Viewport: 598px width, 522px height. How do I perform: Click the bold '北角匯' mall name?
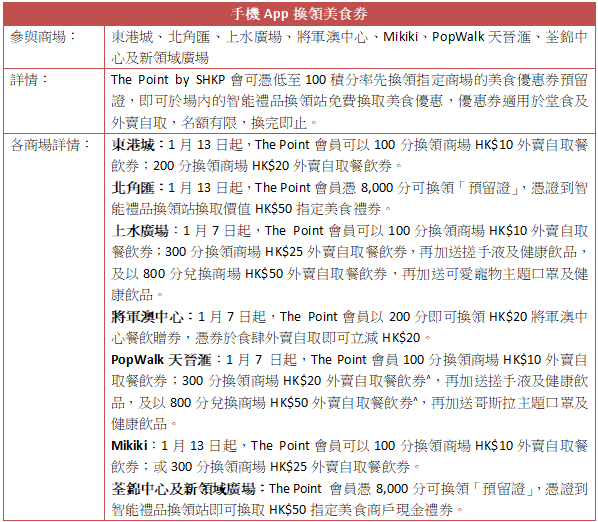click(133, 188)
